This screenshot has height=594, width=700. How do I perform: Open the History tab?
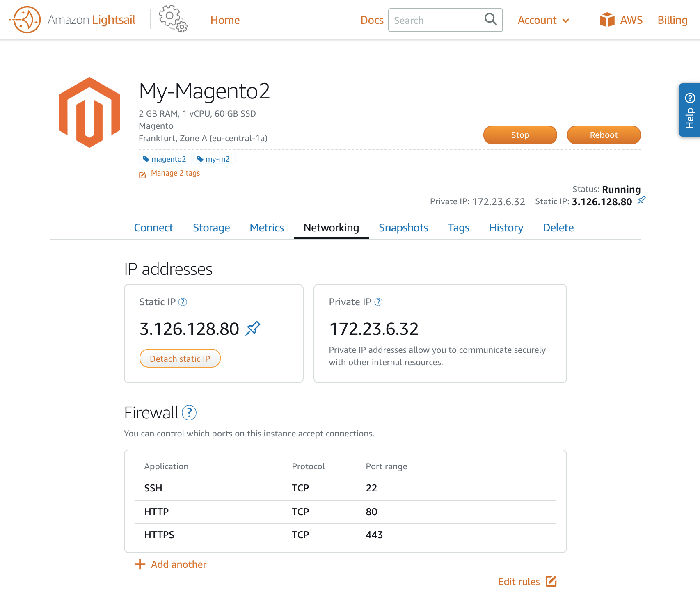tap(506, 228)
